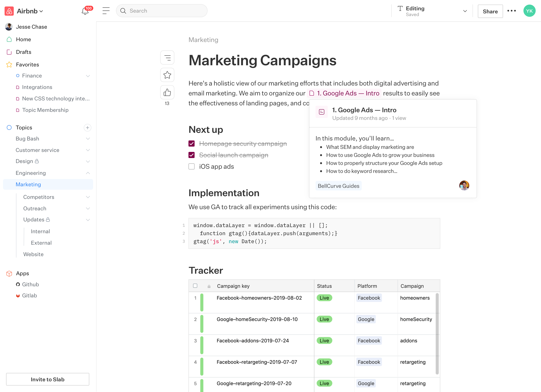Open Topic Membership favorite
Viewport: 541px width, 392px height.
click(x=45, y=110)
